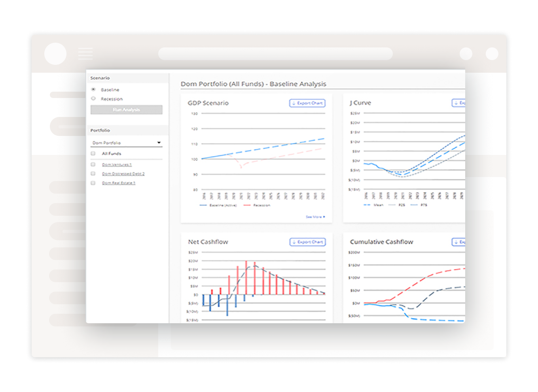Viewport: 538px width, 392px height.
Task: Click the download icon on GDP Scenario's Export Chart
Action: pyautogui.click(x=294, y=103)
